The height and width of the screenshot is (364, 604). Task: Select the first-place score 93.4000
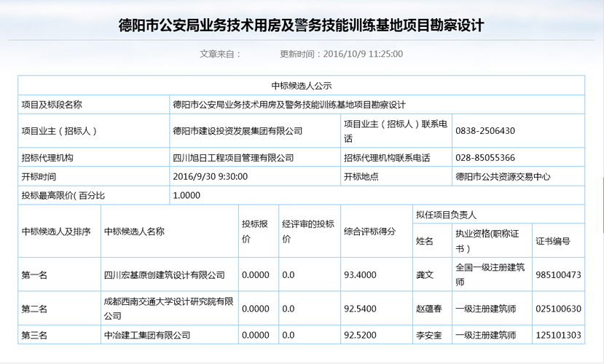point(360,275)
